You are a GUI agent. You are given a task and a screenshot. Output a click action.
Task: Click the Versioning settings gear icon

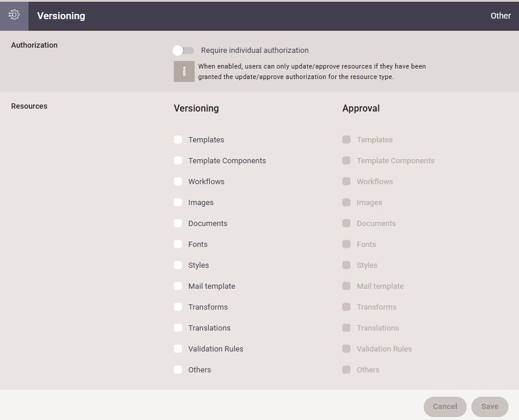point(14,16)
